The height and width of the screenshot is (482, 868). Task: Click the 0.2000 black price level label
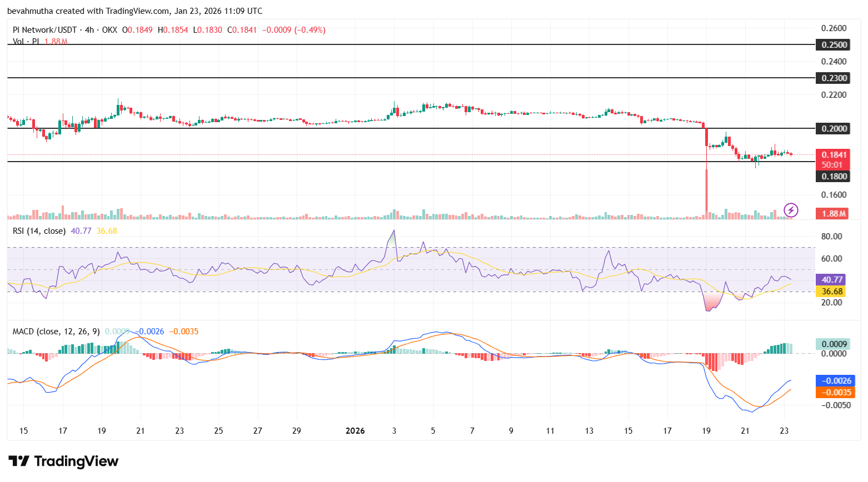[832, 128]
